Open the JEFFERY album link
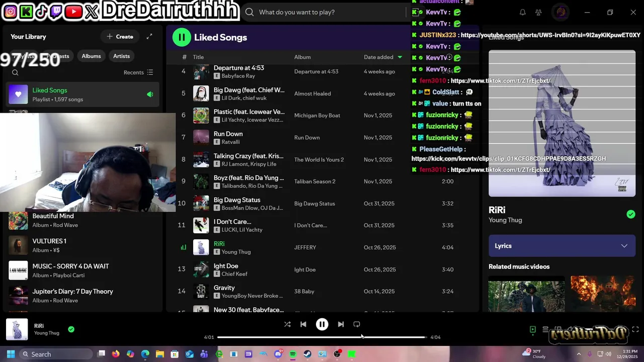 point(305,247)
